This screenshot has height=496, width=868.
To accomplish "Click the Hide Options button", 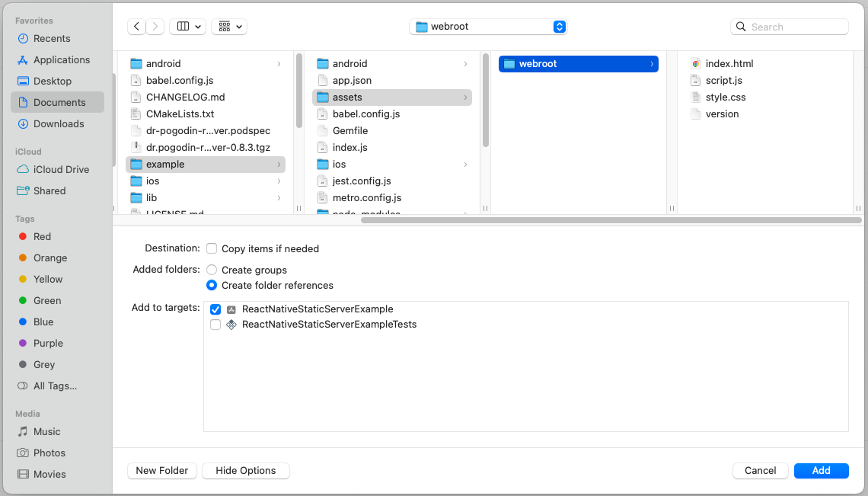I will [246, 471].
